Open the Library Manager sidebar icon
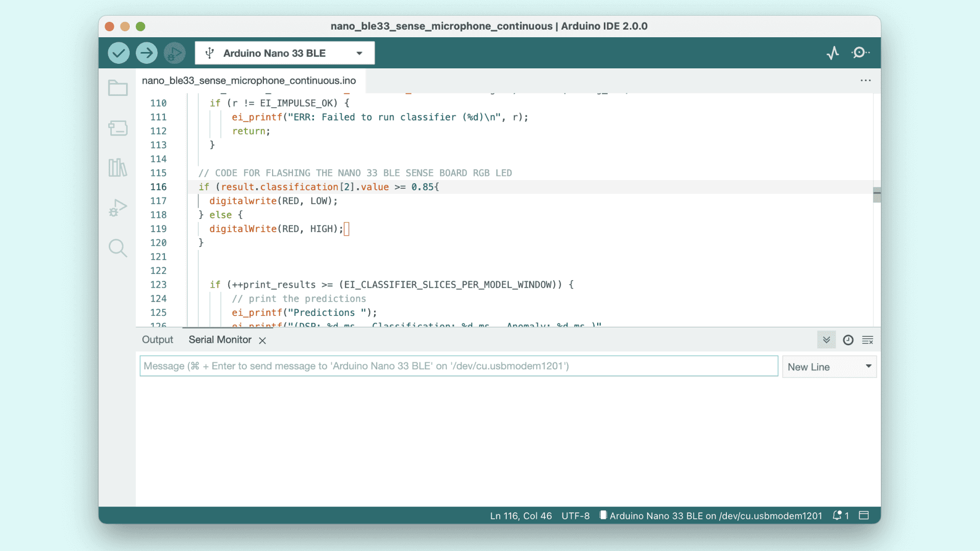 118,168
